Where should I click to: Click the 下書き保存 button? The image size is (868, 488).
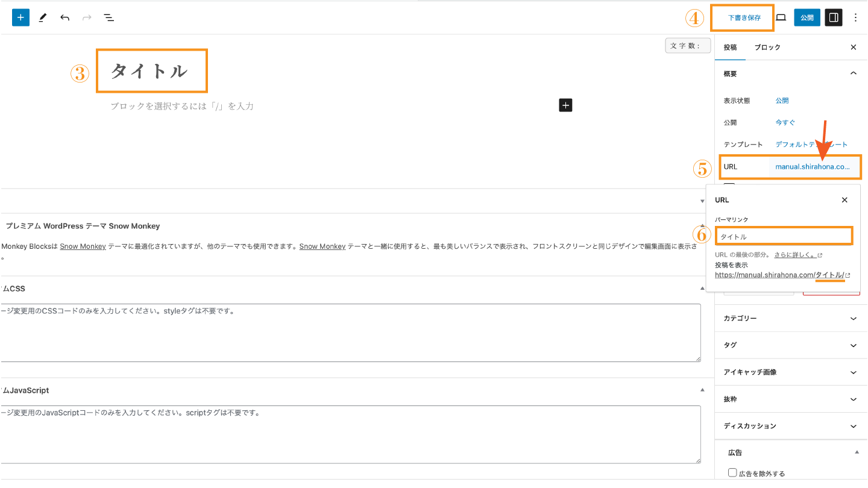744,18
